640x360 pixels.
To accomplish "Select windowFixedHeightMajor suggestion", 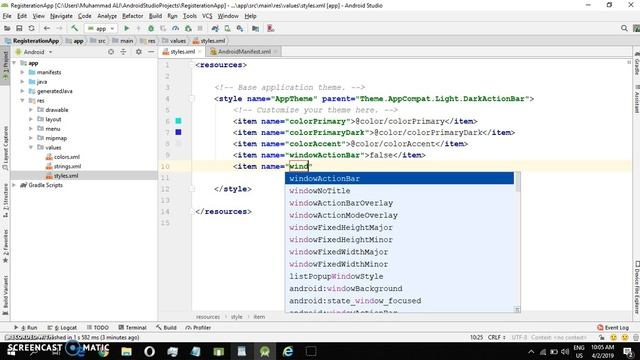I will coord(399,227).
